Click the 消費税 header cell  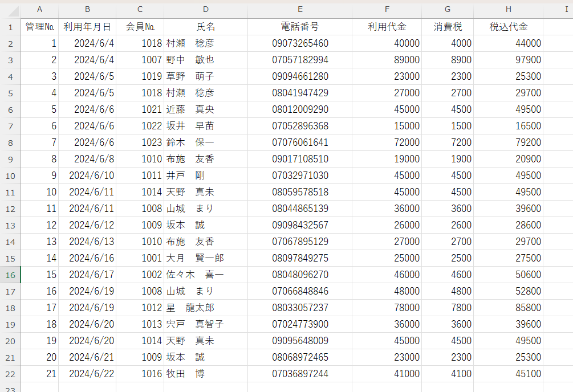(x=447, y=27)
